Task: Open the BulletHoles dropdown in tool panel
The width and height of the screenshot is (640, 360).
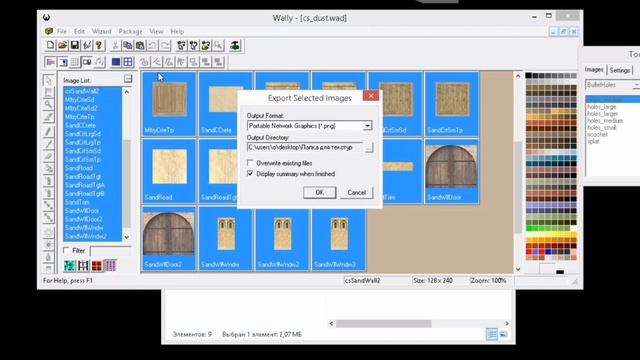Action: pos(636,85)
